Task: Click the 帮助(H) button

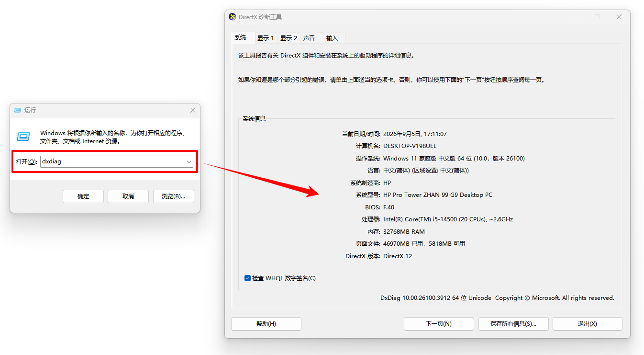Action: 266,324
